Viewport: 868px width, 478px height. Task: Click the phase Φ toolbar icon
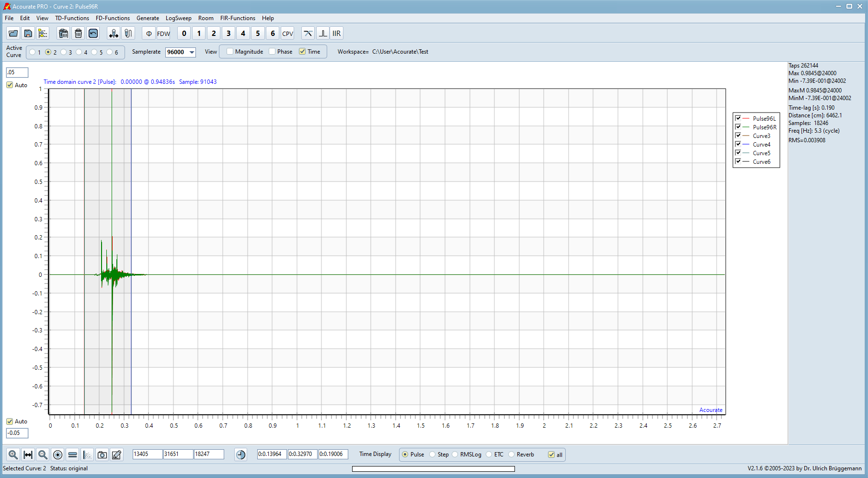point(148,34)
